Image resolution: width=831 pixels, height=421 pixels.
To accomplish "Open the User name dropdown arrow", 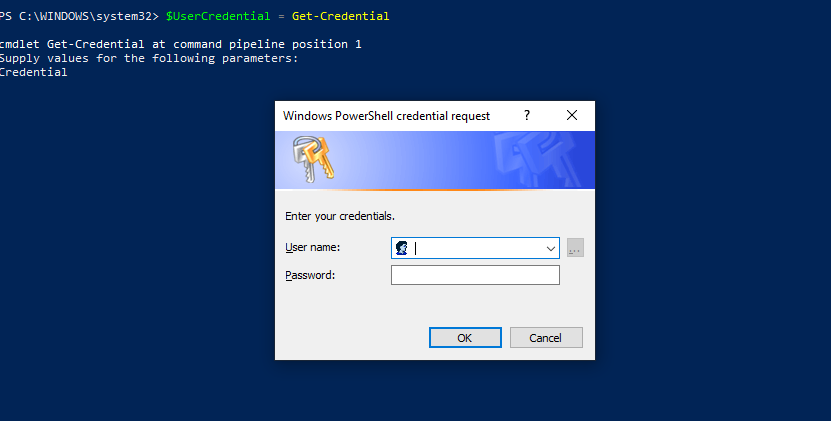I will click(x=551, y=248).
